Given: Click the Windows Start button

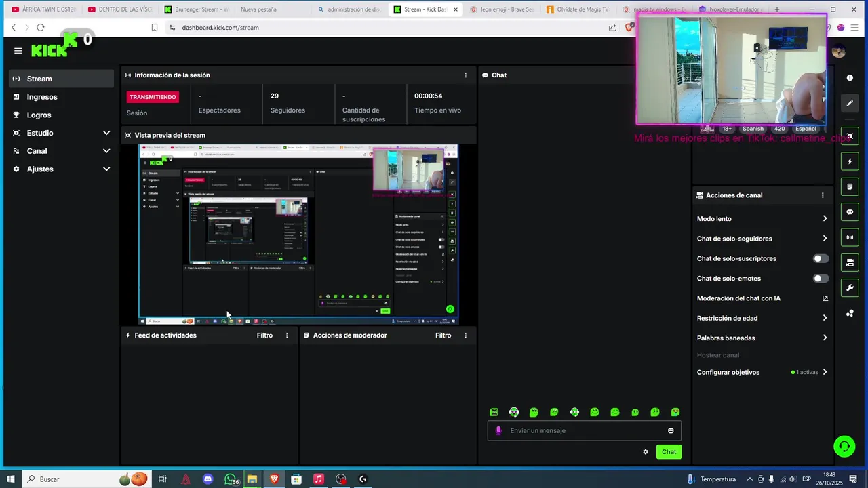Looking at the screenshot, I should coord(11,479).
